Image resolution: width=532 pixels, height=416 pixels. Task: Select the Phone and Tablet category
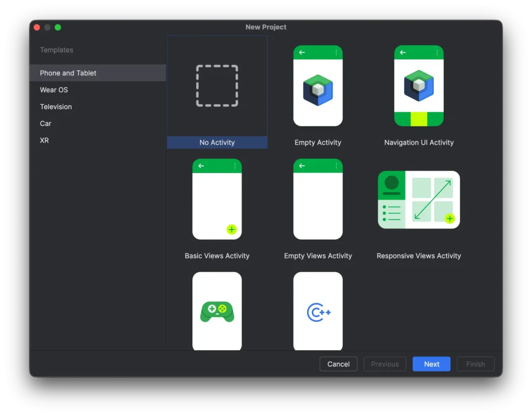pos(67,73)
